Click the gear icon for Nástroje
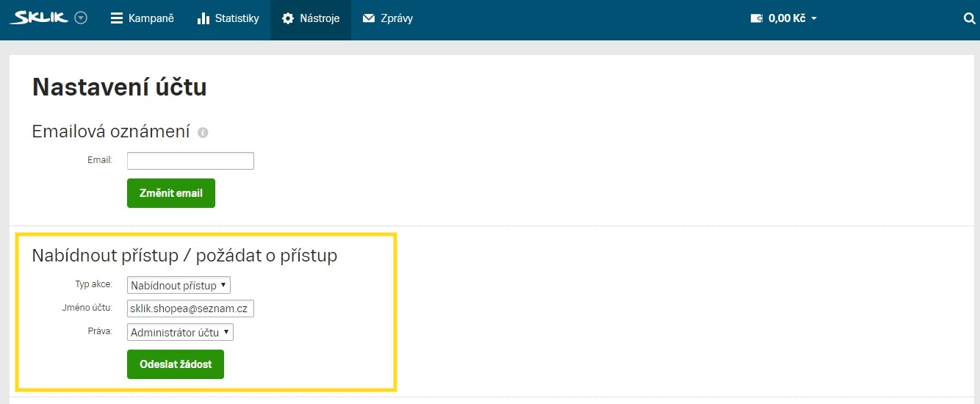 [x=288, y=18]
